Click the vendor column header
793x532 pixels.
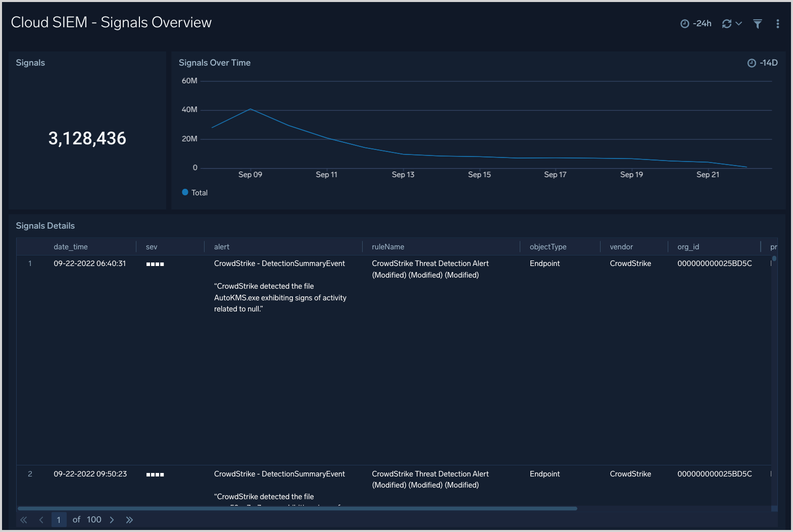coord(621,247)
